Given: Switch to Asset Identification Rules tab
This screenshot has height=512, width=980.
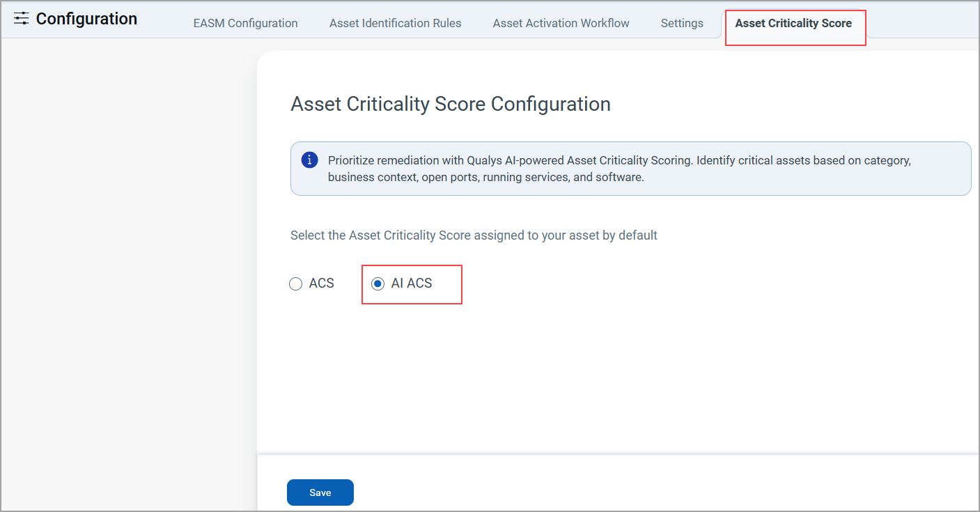Looking at the screenshot, I should [395, 23].
